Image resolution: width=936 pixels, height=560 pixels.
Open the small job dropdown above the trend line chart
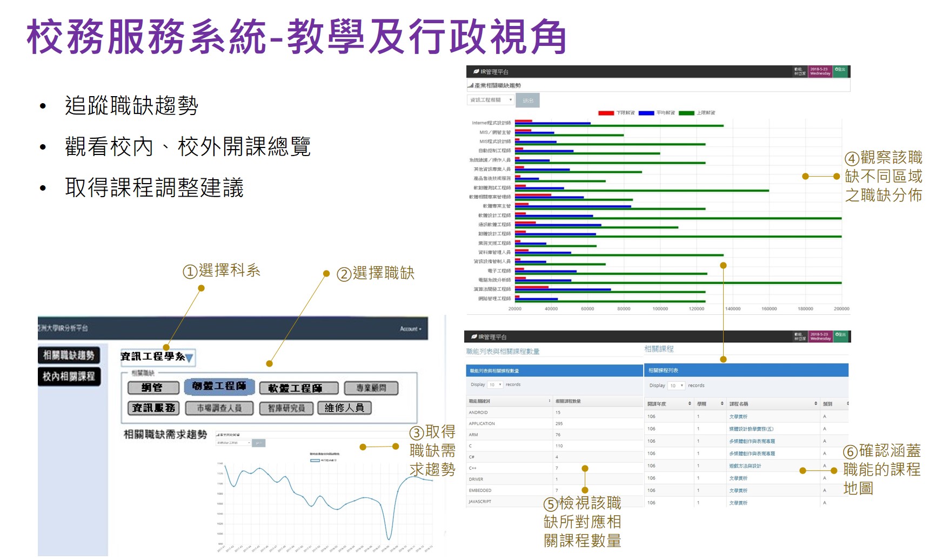coord(233,443)
